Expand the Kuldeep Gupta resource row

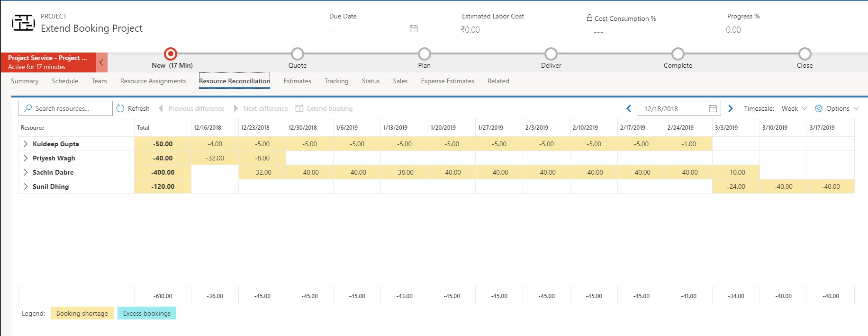26,144
